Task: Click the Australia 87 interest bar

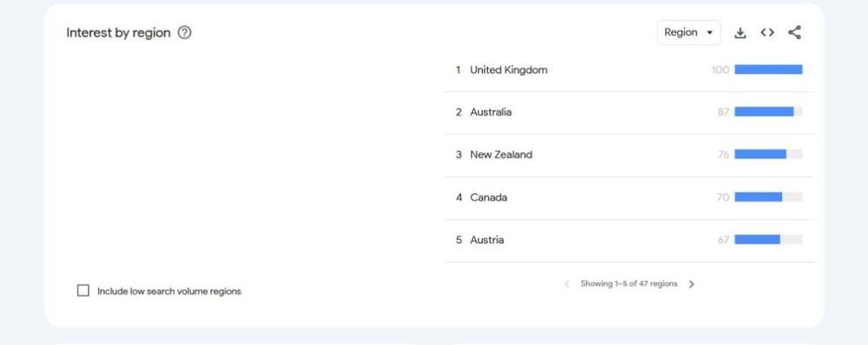Action: [768, 112]
